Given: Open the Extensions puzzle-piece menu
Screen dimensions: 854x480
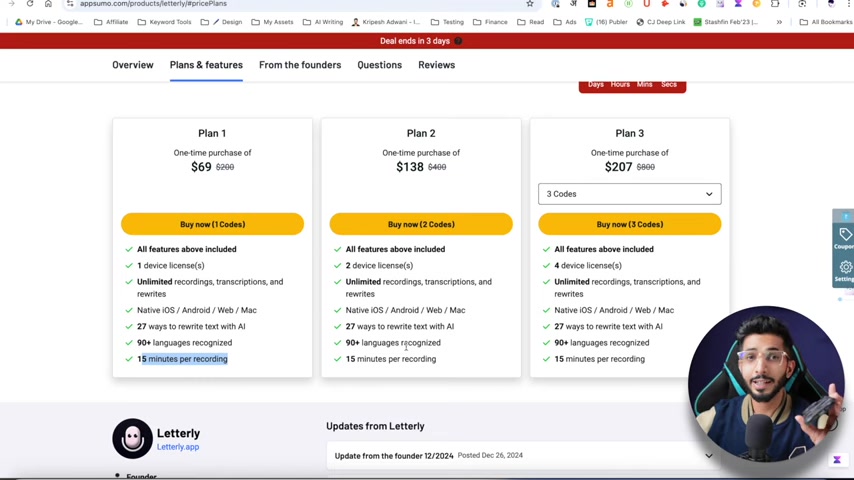Looking at the screenshot, I should 775,4.
